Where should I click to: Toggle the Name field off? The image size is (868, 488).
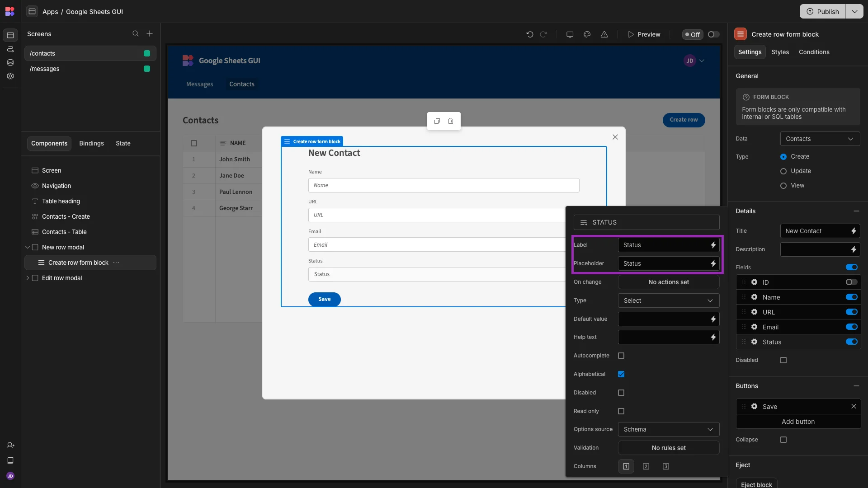pos(852,297)
